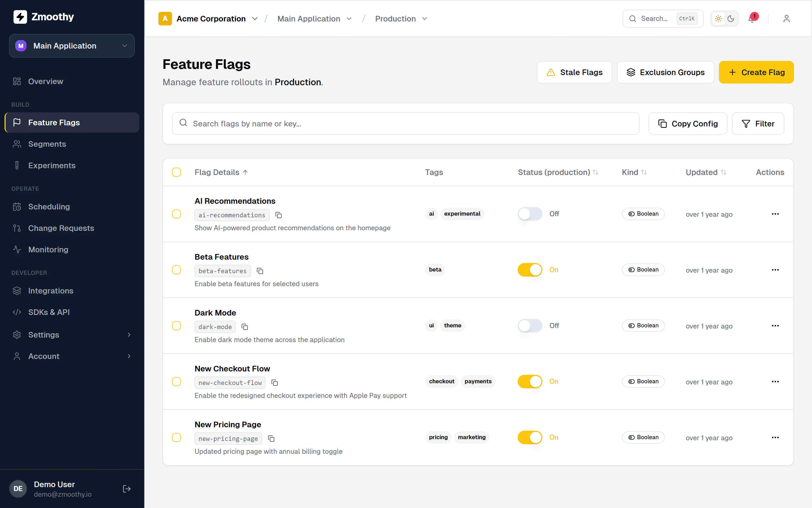Open actions menu for Beta Features

point(775,270)
